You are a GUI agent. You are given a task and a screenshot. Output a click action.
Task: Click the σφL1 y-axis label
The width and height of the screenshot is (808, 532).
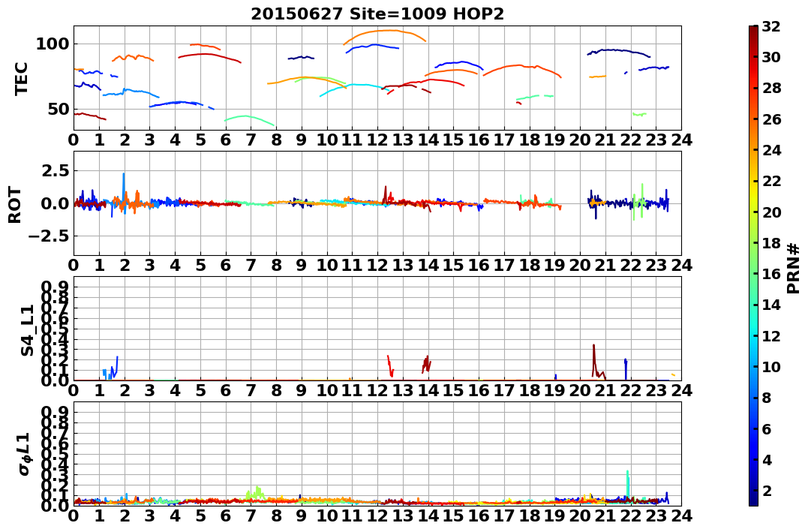point(25,454)
